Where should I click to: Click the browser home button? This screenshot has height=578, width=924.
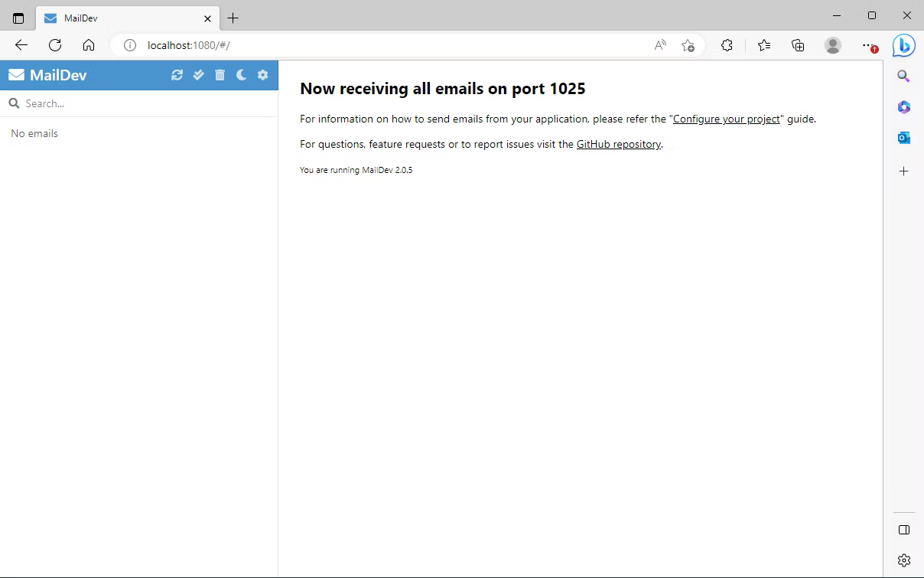pos(89,45)
